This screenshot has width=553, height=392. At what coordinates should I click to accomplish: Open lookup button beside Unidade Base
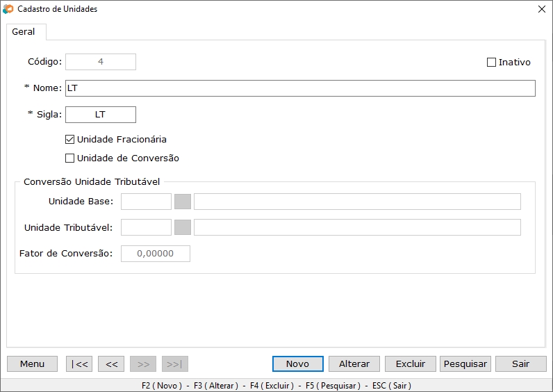(182, 202)
